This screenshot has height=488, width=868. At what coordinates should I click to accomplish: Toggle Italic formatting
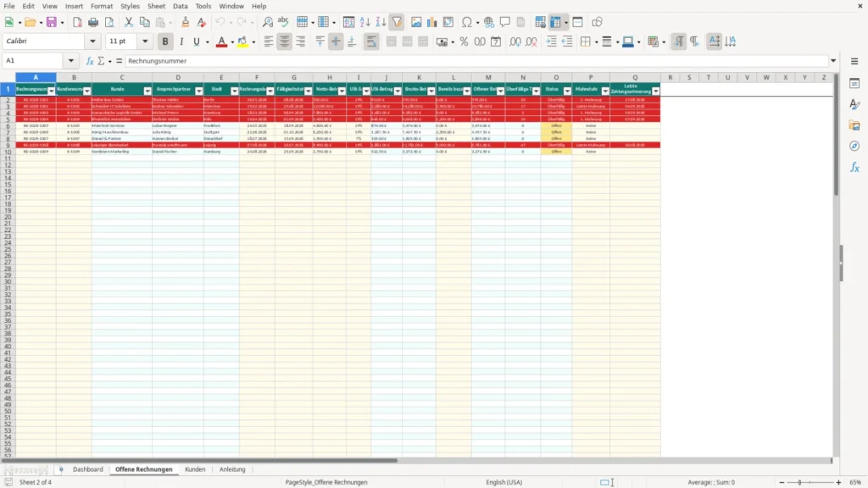[181, 42]
